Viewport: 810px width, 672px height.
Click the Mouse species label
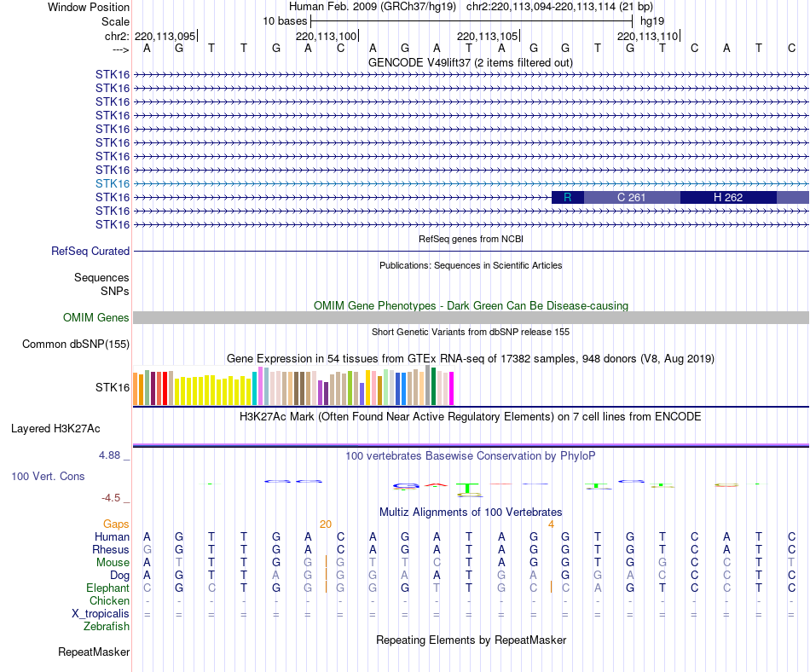click(113, 563)
